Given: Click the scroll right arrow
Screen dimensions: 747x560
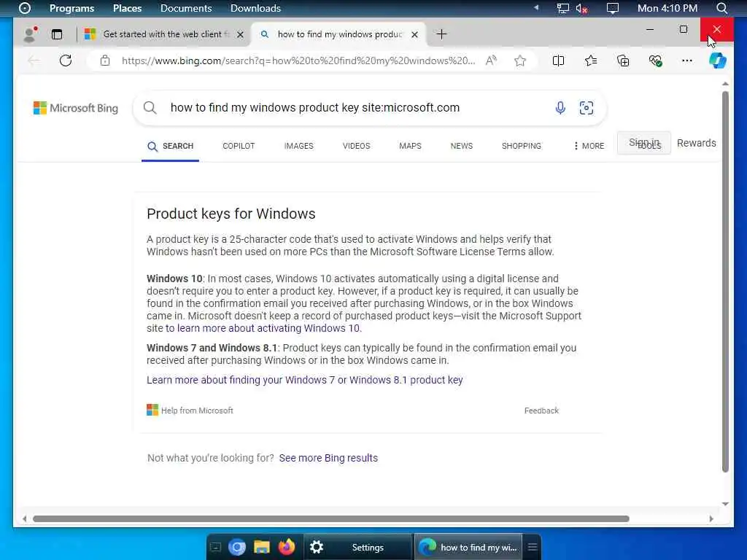Looking at the screenshot, I should (711, 518).
